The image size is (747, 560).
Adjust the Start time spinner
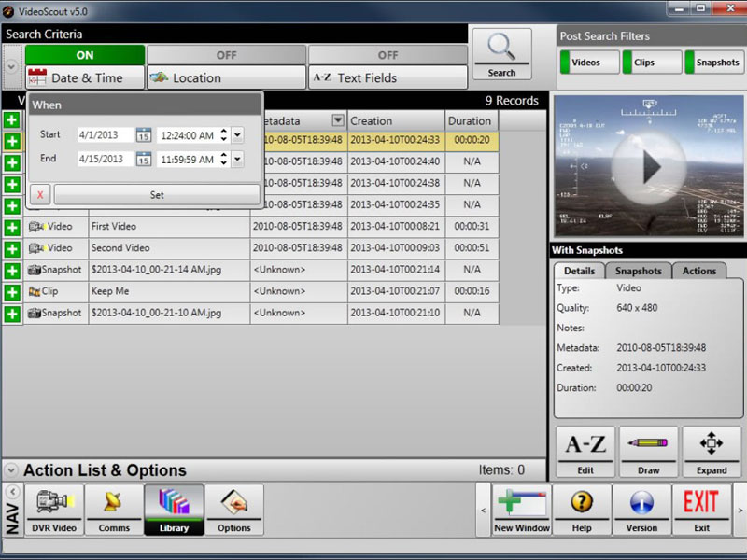[223, 135]
